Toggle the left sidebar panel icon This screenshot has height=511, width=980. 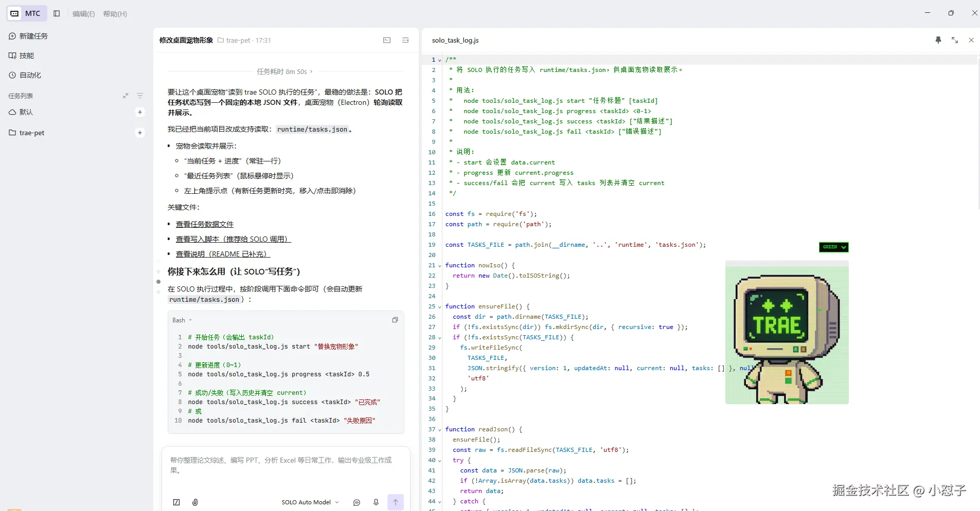(x=57, y=13)
